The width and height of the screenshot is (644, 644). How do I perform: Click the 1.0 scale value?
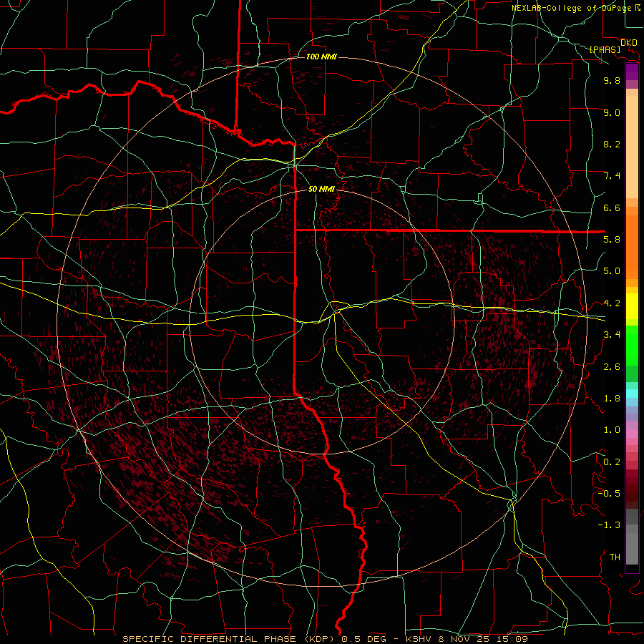pos(612,430)
